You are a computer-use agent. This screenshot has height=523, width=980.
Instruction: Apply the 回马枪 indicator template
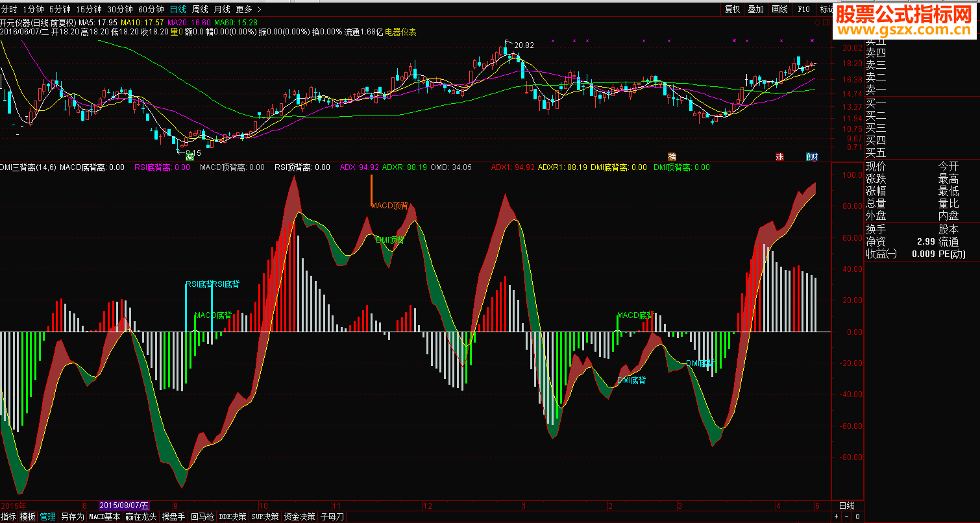click(x=202, y=517)
